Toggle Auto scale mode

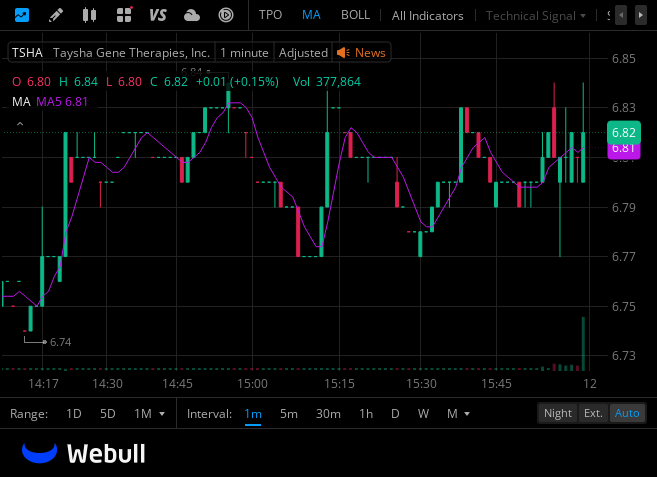627,413
